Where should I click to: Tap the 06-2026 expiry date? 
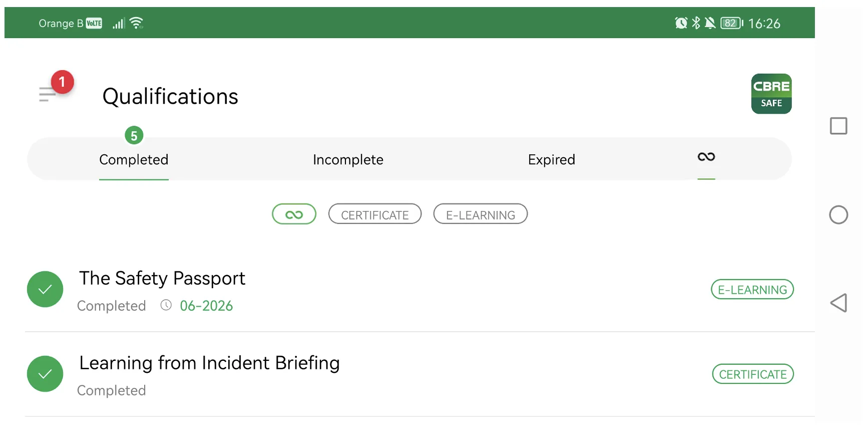pyautogui.click(x=206, y=306)
